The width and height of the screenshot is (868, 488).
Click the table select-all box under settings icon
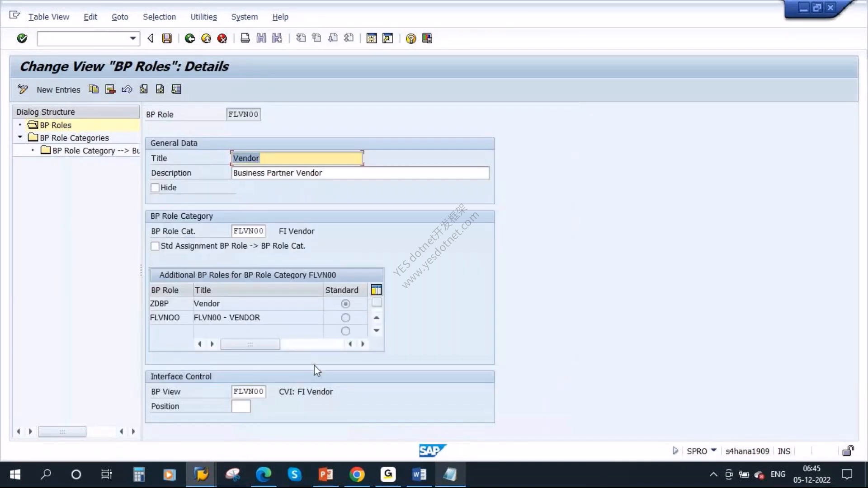377,302
